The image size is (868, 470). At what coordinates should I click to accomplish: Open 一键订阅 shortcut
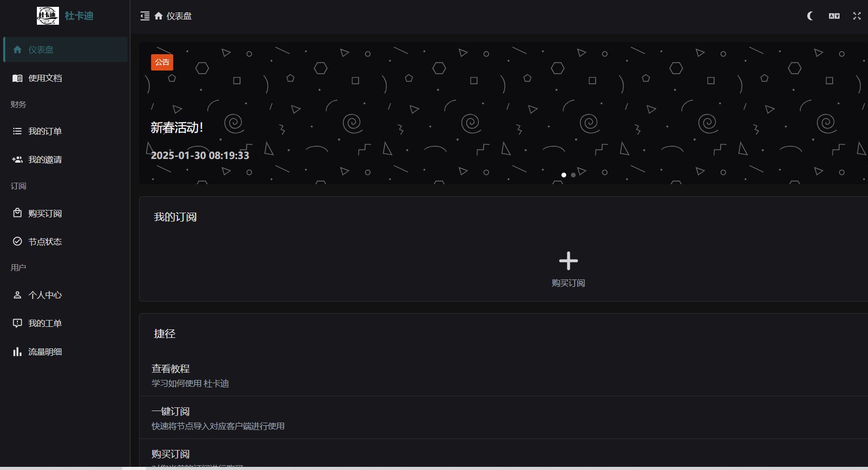(x=504, y=418)
